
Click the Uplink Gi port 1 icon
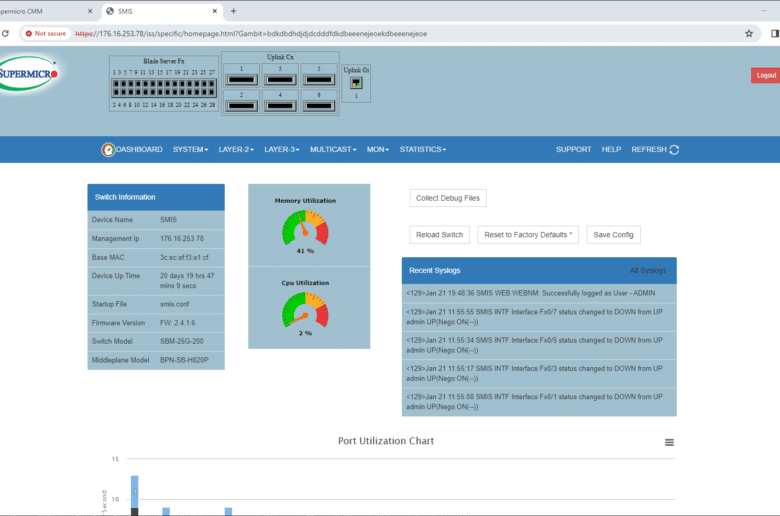click(356, 83)
